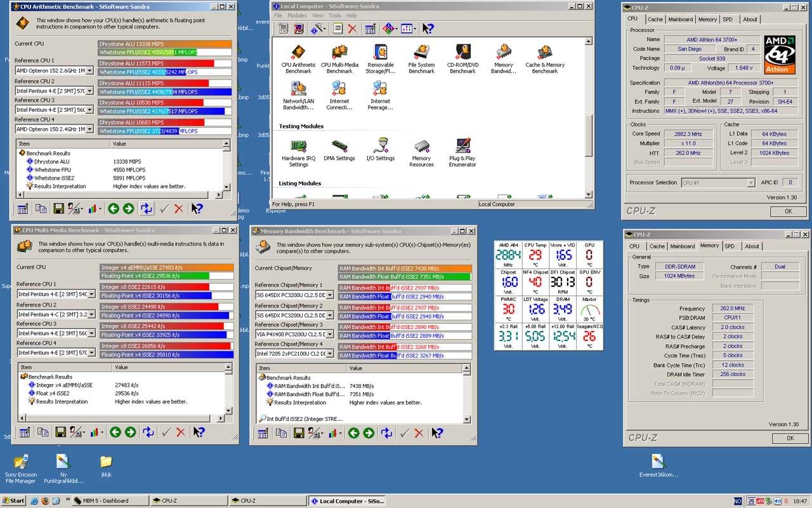Image resolution: width=812 pixels, height=508 pixels.
Task: Select Internet Connection benchmark icon
Action: coord(339,95)
